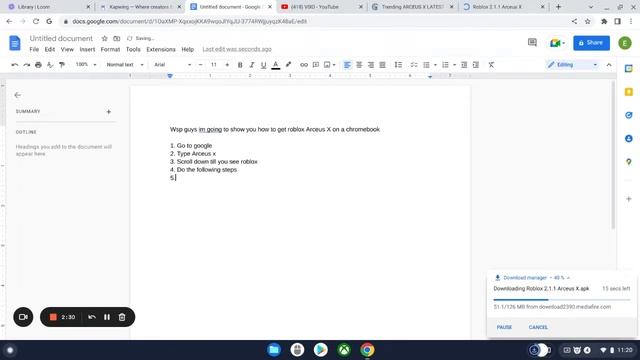Click the Share button
This screenshot has height=360, width=640.
click(591, 43)
